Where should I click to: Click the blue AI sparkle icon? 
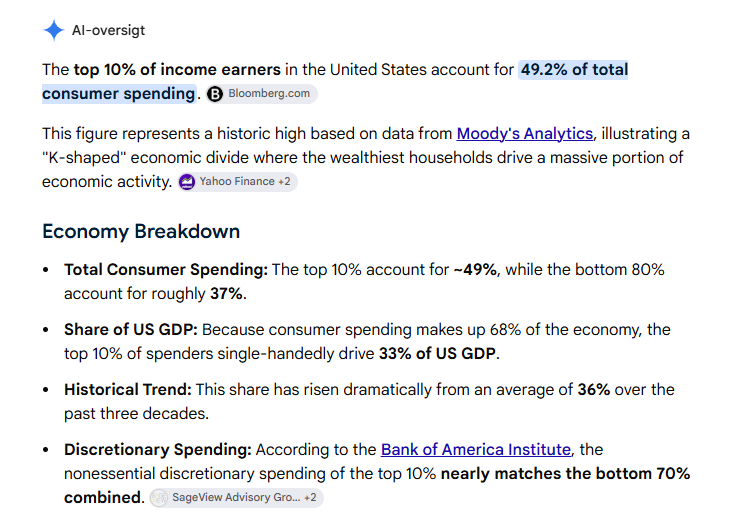[53, 30]
